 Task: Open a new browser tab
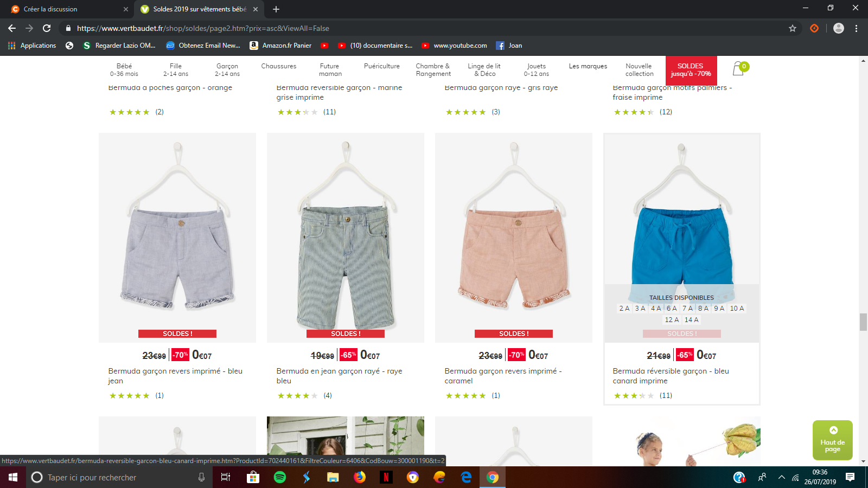click(x=276, y=9)
